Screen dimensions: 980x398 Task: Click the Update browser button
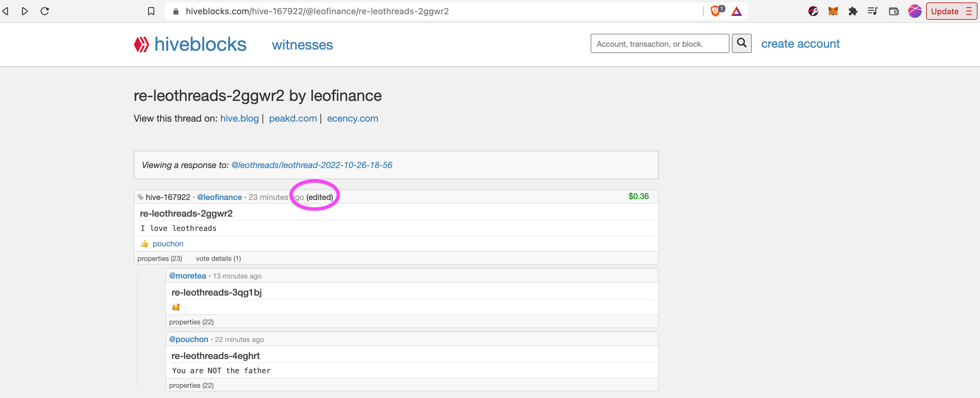click(x=951, y=11)
